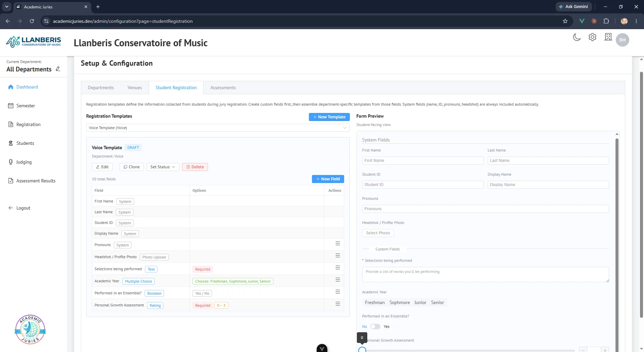Open drag handle for Selections being performed row
Screen dimensions: 644x352
(x=338, y=268)
